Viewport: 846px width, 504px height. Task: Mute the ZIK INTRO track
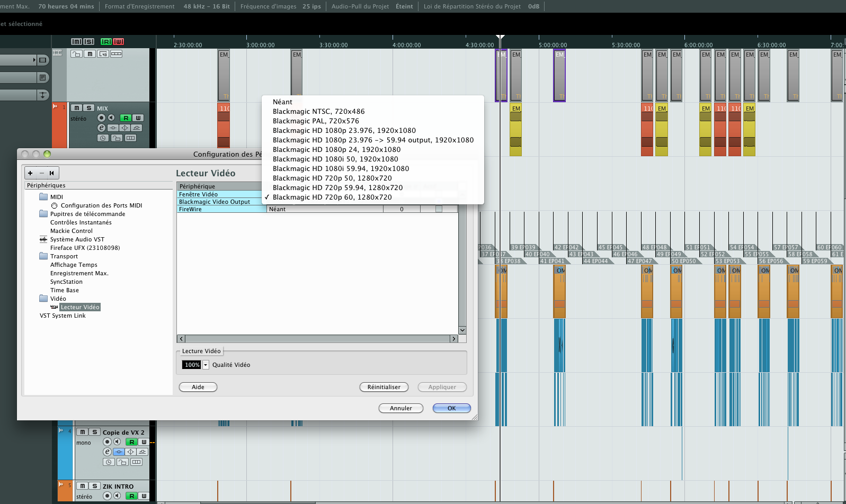[x=82, y=486]
